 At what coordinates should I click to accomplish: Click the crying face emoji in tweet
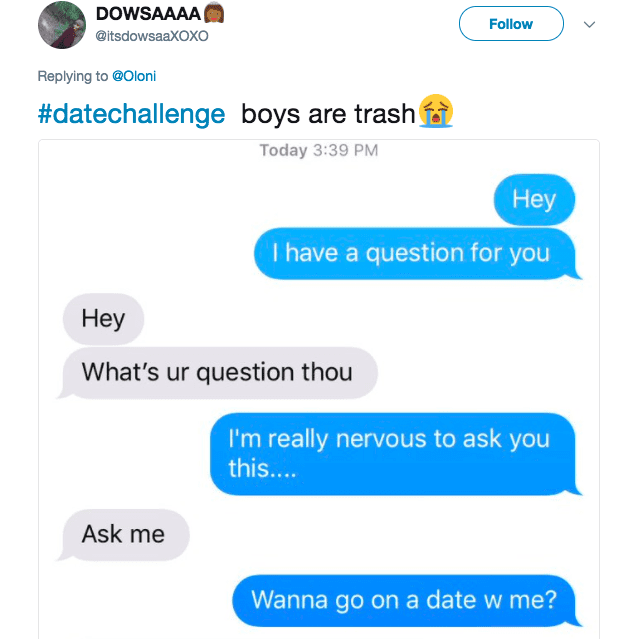tap(436, 111)
